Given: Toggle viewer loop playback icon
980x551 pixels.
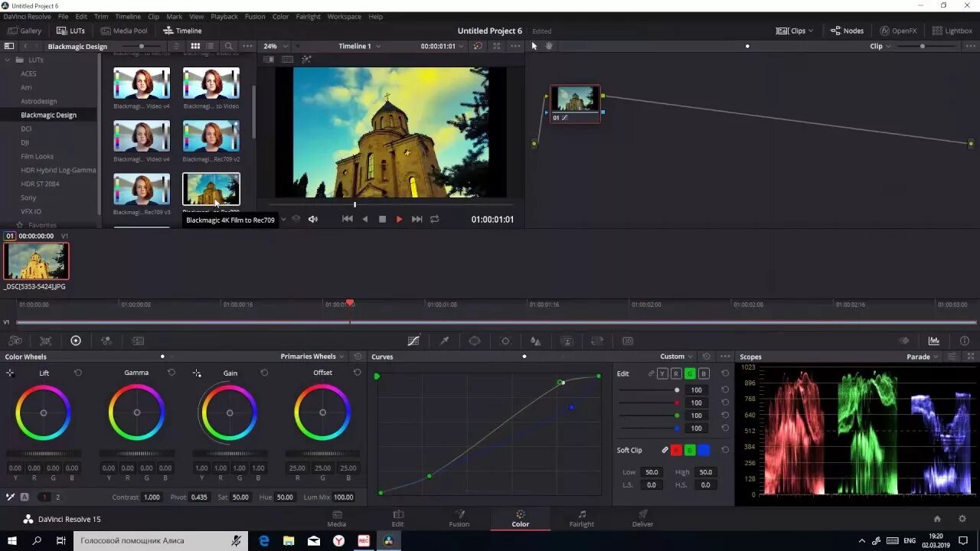Looking at the screenshot, I should [435, 219].
